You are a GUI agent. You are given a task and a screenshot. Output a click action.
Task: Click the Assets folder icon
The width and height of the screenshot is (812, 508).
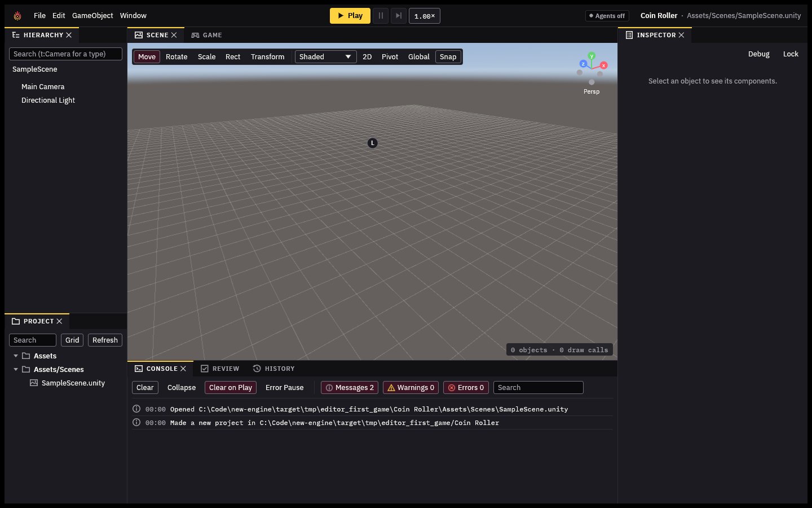[x=26, y=356]
